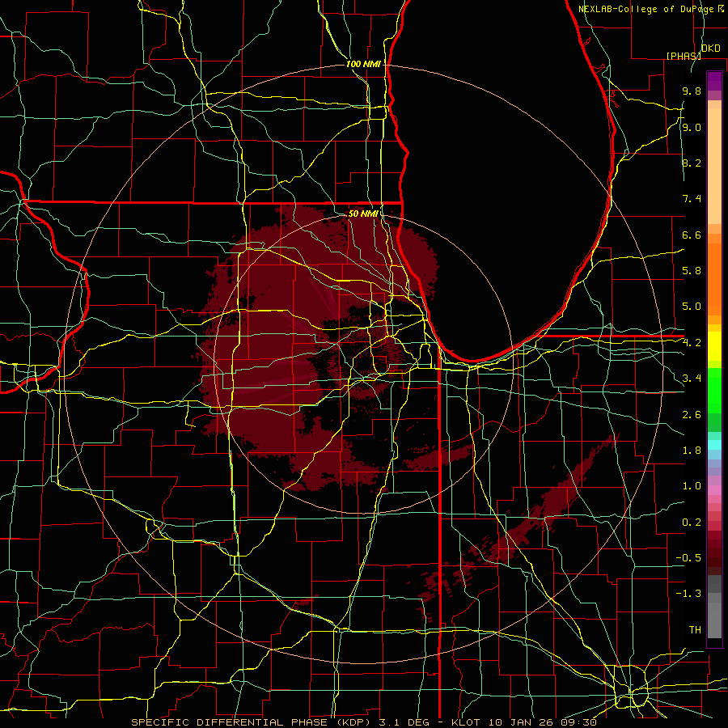
Task: Pick the pink segment of the color scale
Action: tap(714, 490)
